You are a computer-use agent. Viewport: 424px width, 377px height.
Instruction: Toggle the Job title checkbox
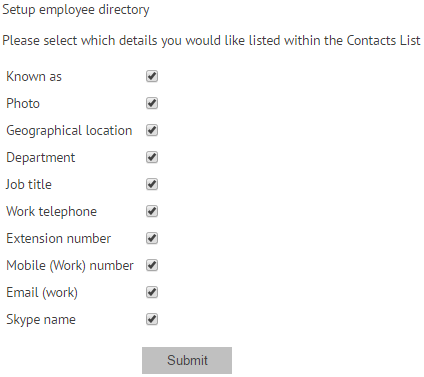tap(152, 184)
